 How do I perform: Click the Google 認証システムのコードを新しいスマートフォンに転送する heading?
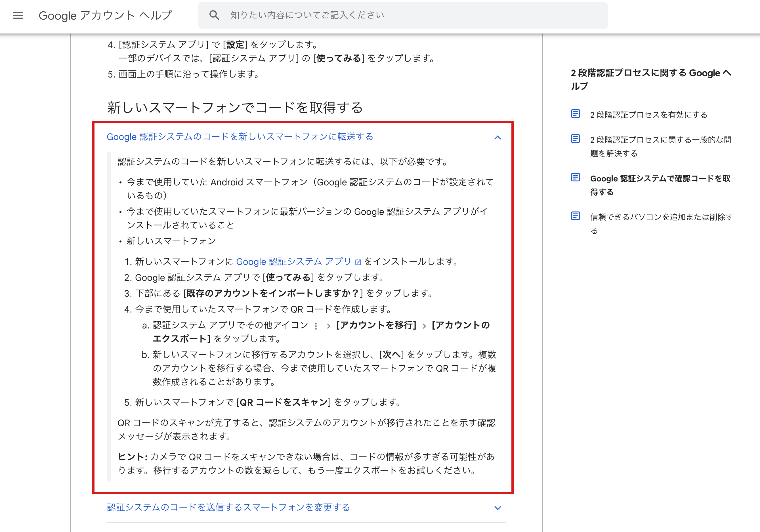(240, 137)
